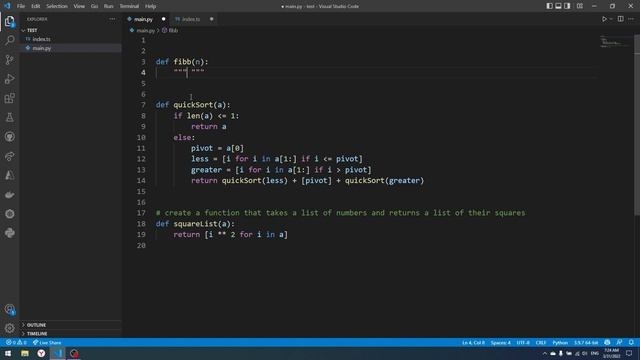Toggle Panel layout icon
The height and width of the screenshot is (360, 640).
[x=558, y=6]
